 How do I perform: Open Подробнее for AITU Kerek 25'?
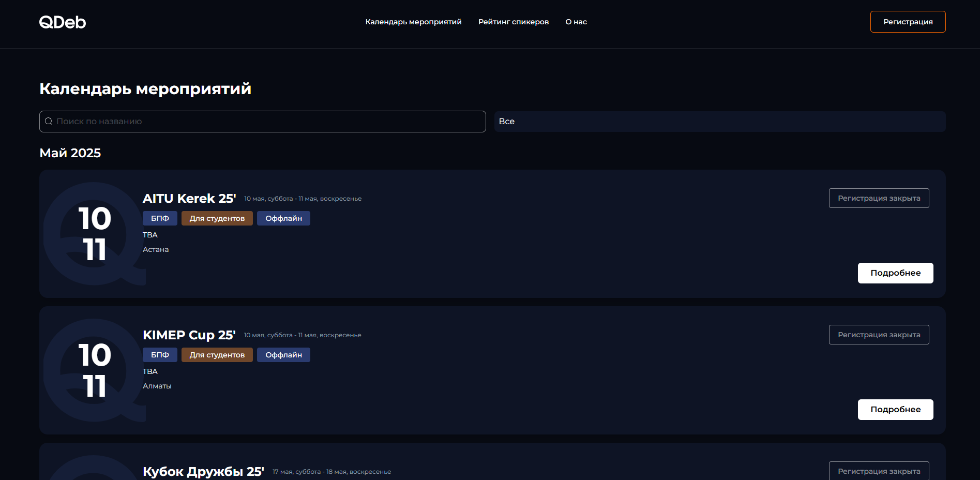(x=895, y=273)
